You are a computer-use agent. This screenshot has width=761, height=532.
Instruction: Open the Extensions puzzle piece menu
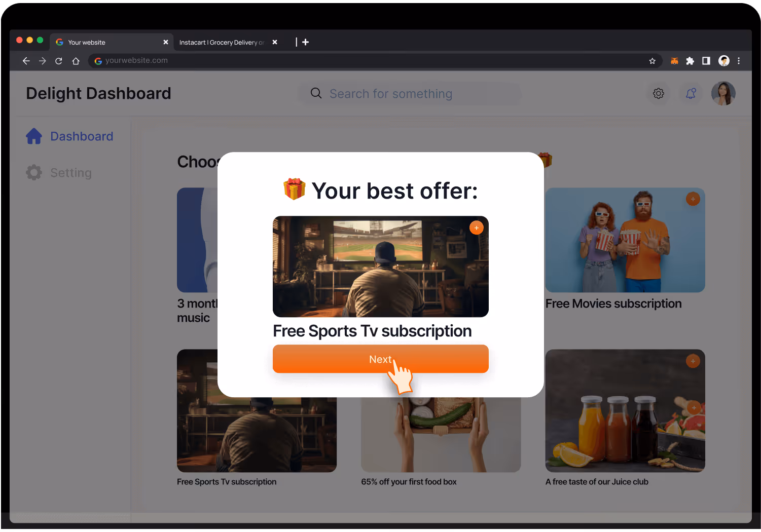[x=690, y=61]
